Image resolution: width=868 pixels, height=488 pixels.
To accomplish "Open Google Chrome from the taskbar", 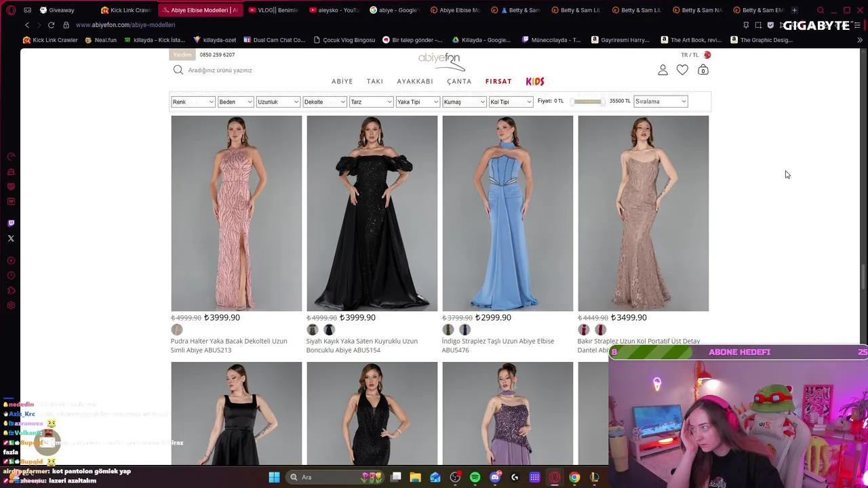I will coord(574,477).
